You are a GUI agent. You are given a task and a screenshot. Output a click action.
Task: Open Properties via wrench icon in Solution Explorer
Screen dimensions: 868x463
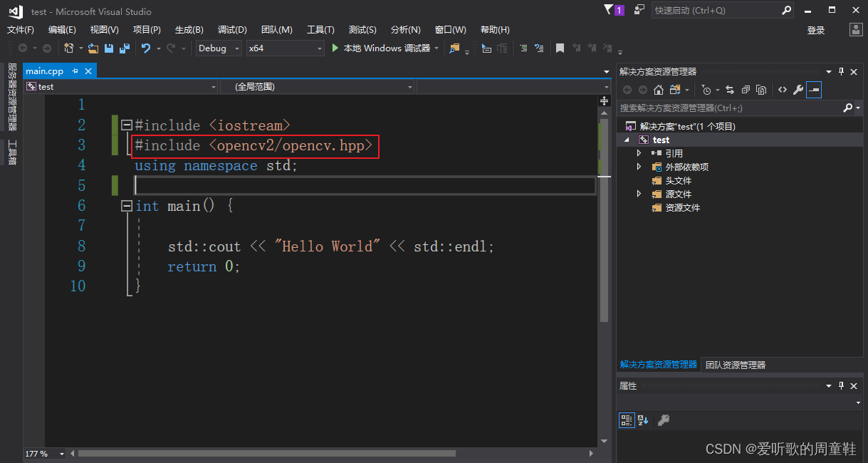798,90
